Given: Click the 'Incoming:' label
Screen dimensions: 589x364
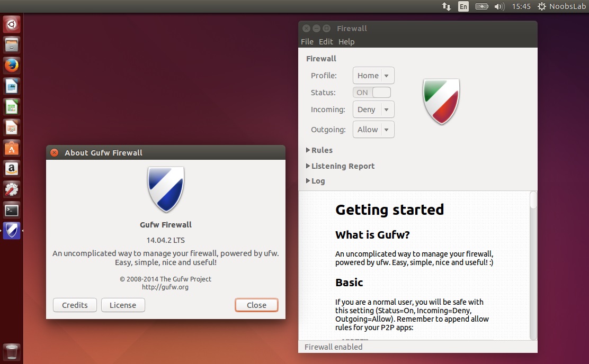Looking at the screenshot, I should point(328,110).
